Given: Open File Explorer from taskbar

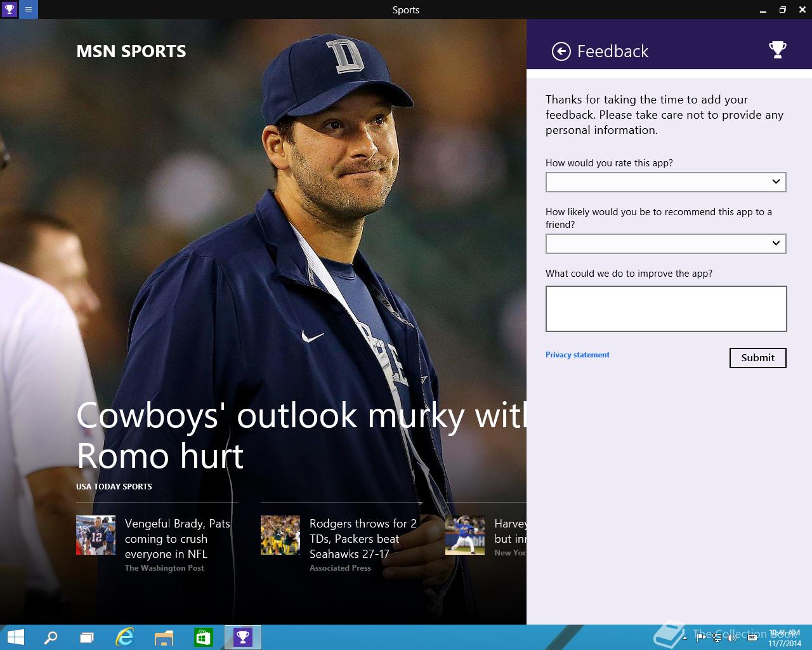Looking at the screenshot, I should pyautogui.click(x=164, y=637).
